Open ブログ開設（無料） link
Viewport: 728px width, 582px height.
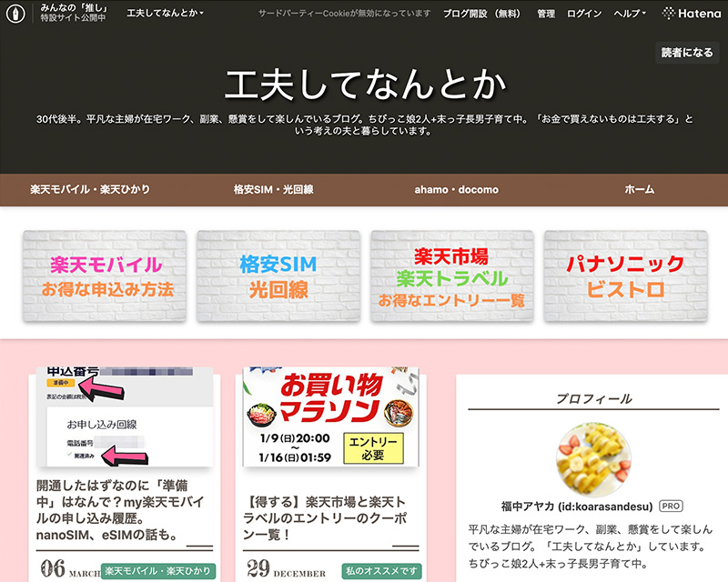(483, 14)
